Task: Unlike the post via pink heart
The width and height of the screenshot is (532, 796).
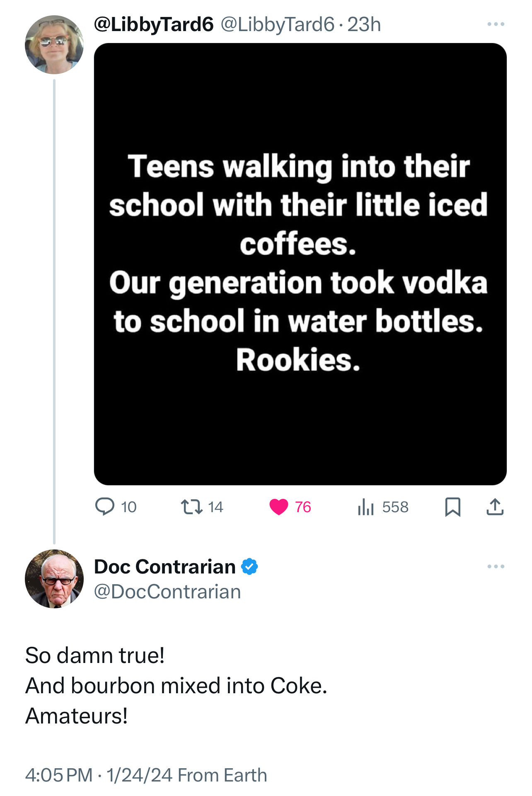Action: [278, 507]
